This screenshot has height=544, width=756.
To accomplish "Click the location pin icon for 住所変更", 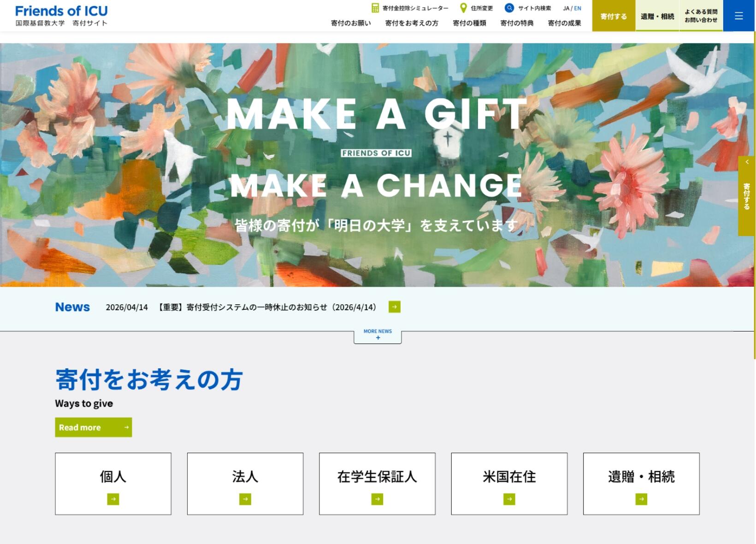I will point(464,8).
